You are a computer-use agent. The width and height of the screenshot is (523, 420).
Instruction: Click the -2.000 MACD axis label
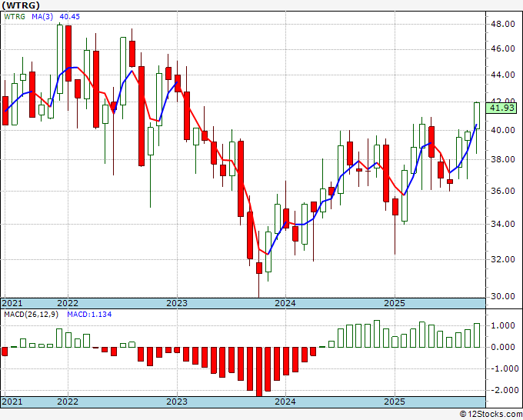pos(503,390)
